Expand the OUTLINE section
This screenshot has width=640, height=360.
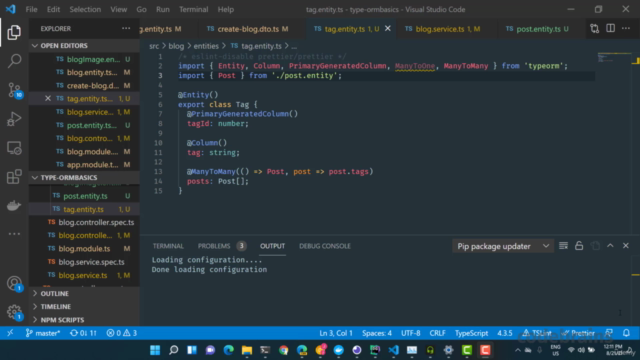[x=84, y=293]
